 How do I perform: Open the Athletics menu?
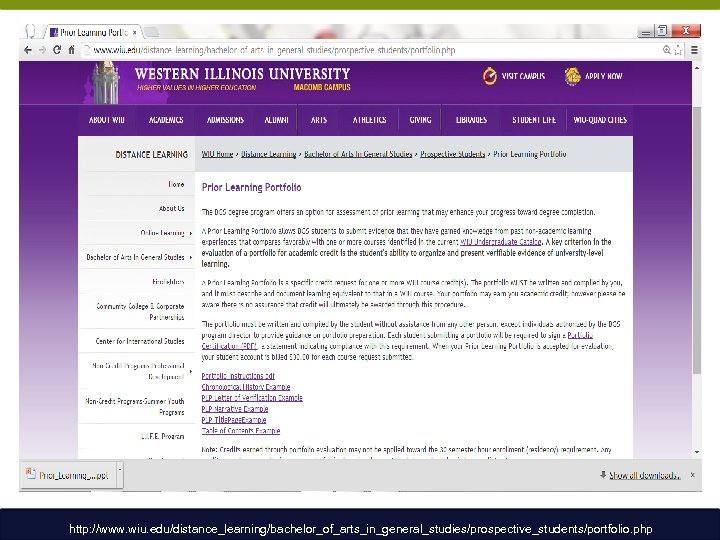pyautogui.click(x=370, y=120)
